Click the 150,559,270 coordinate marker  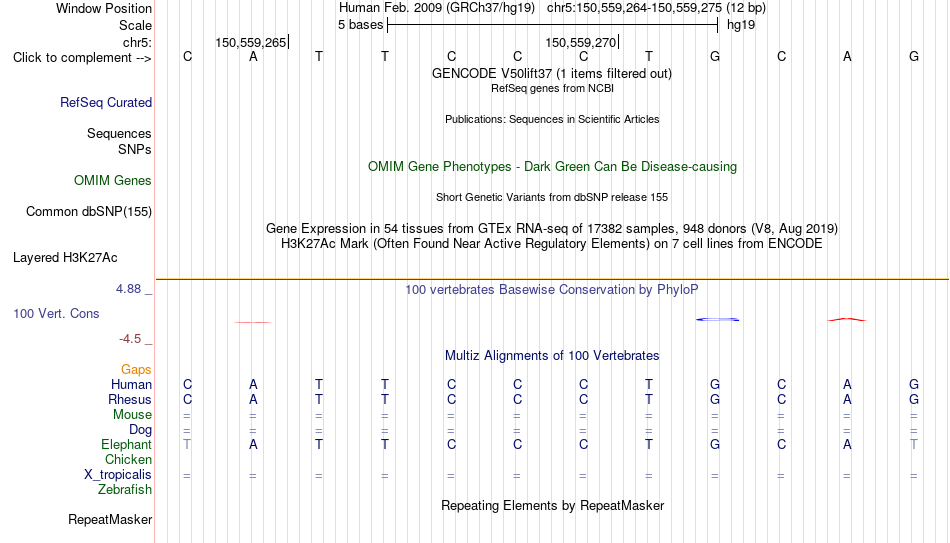580,42
